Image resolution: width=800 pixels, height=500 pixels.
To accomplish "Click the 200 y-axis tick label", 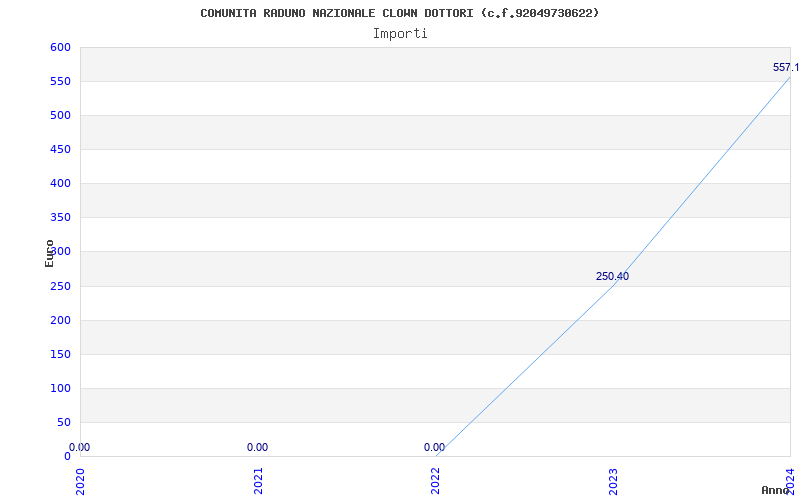I will [60, 320].
